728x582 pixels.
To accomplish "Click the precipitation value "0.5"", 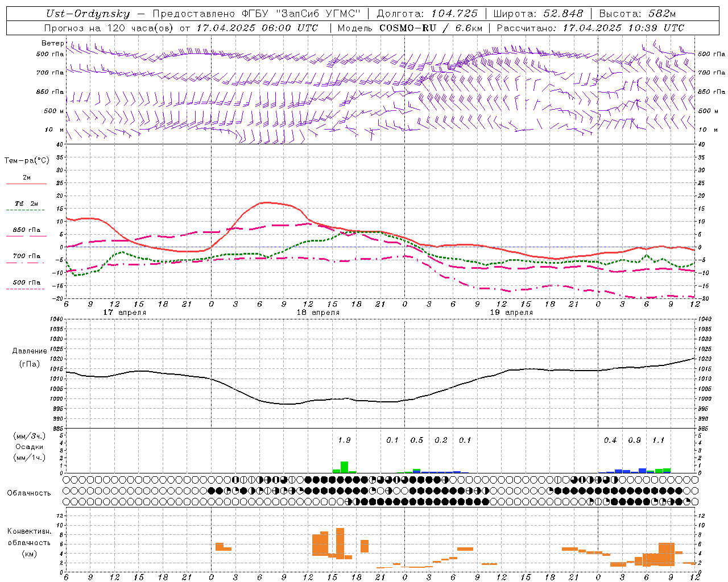I will (417, 440).
